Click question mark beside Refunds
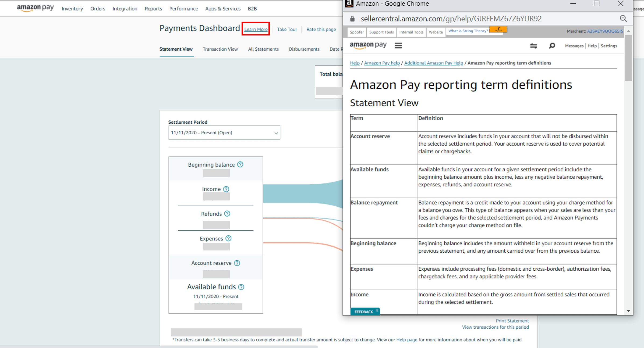The width and height of the screenshot is (644, 348). point(227,214)
